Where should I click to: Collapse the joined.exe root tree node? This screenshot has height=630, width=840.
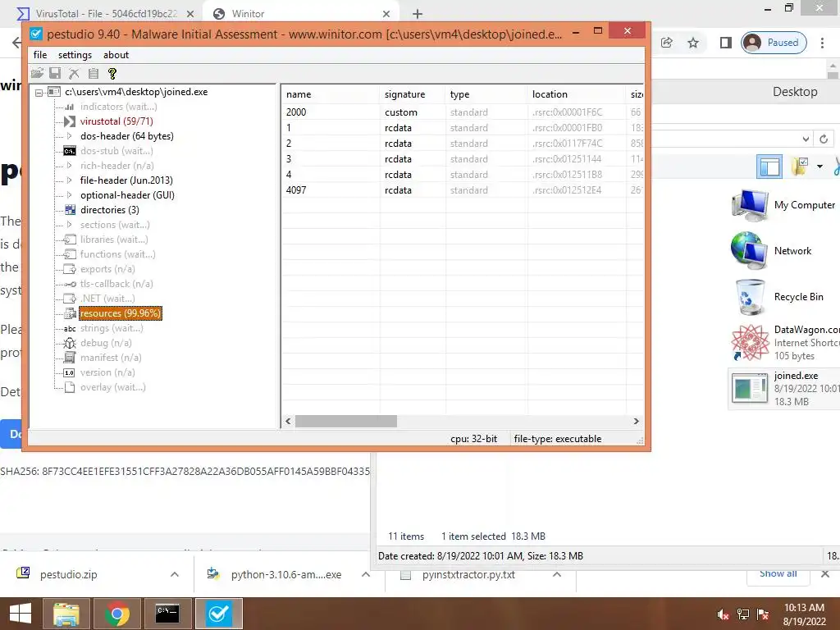pyautogui.click(x=39, y=92)
